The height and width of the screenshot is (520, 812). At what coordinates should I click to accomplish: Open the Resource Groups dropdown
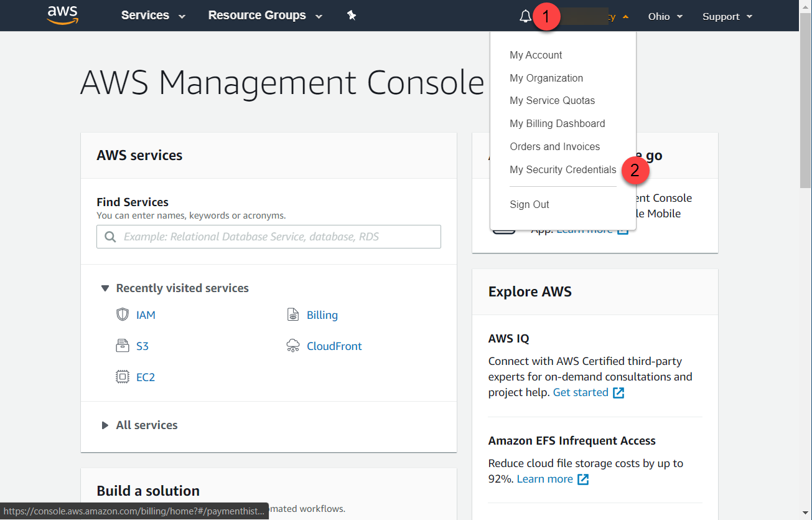[x=265, y=16]
